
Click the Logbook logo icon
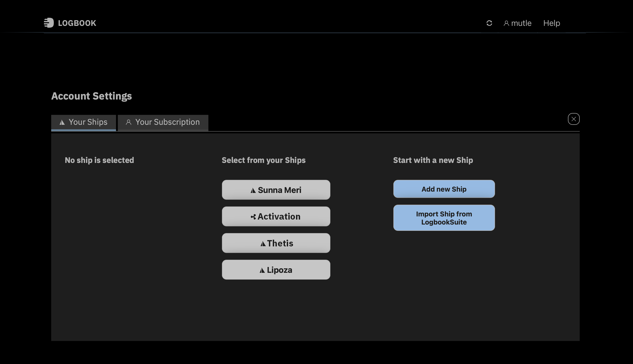click(49, 23)
